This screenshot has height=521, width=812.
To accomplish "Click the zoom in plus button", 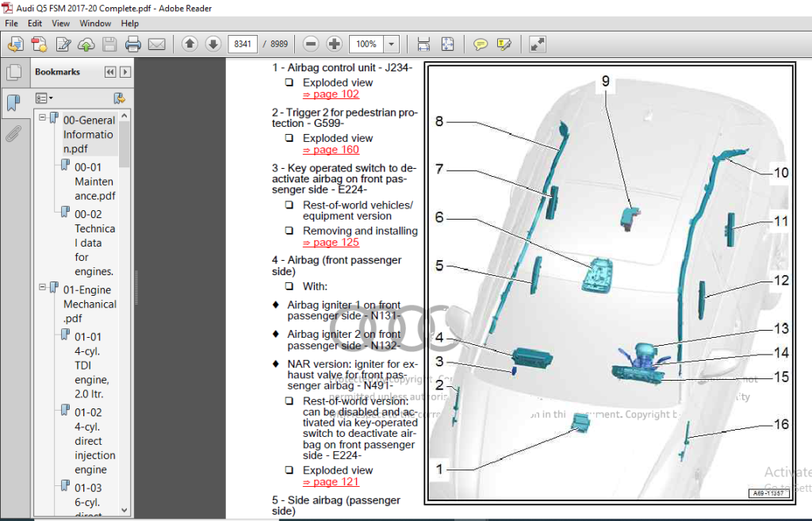I will [334, 44].
